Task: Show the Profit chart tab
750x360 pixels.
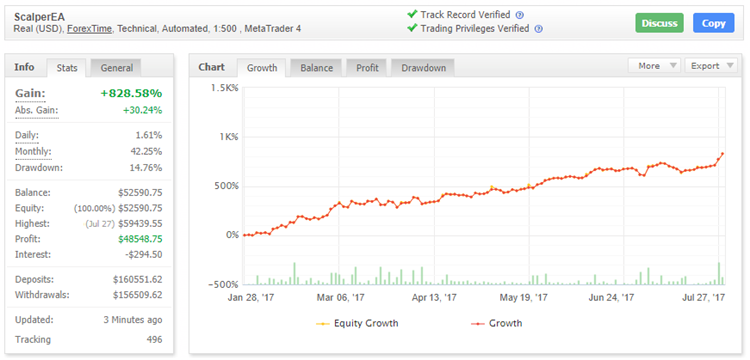Action: tap(367, 68)
